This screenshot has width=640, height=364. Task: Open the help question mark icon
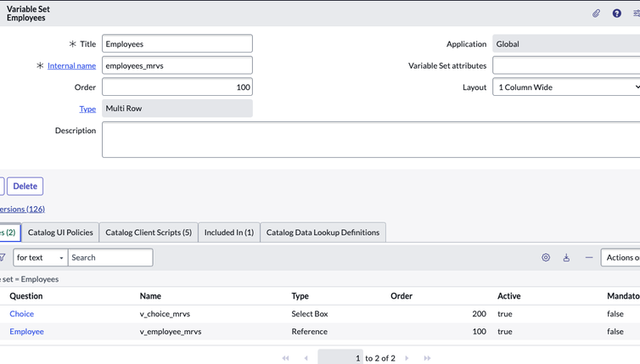[617, 14]
